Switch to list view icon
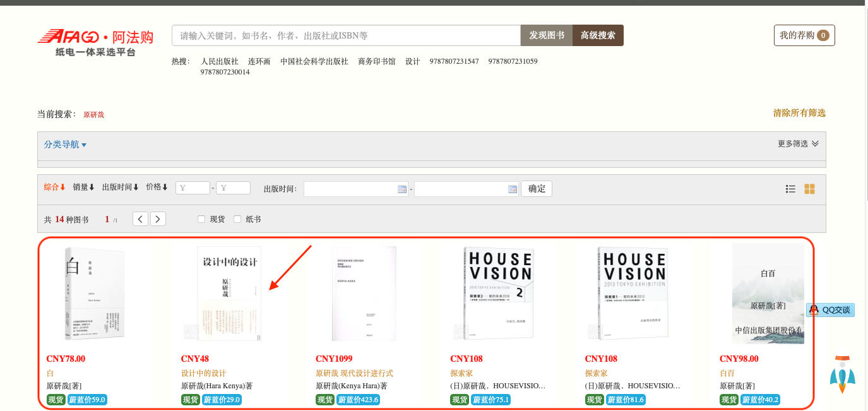This screenshot has height=411, width=868. pos(790,189)
